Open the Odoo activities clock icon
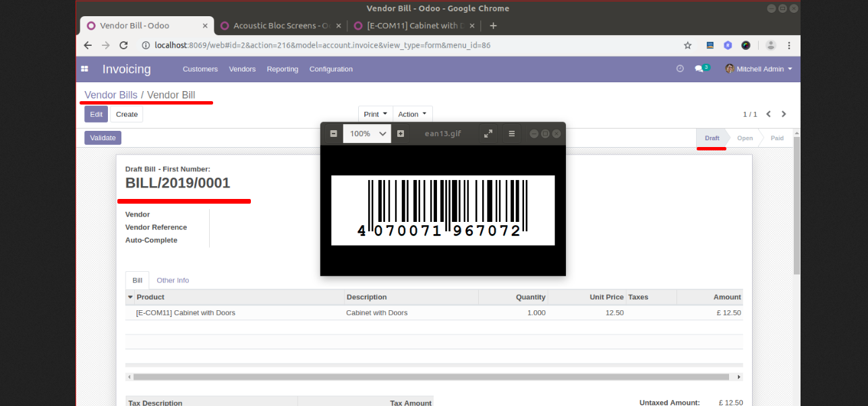Screen dimensions: 868x406 [x=680, y=69]
